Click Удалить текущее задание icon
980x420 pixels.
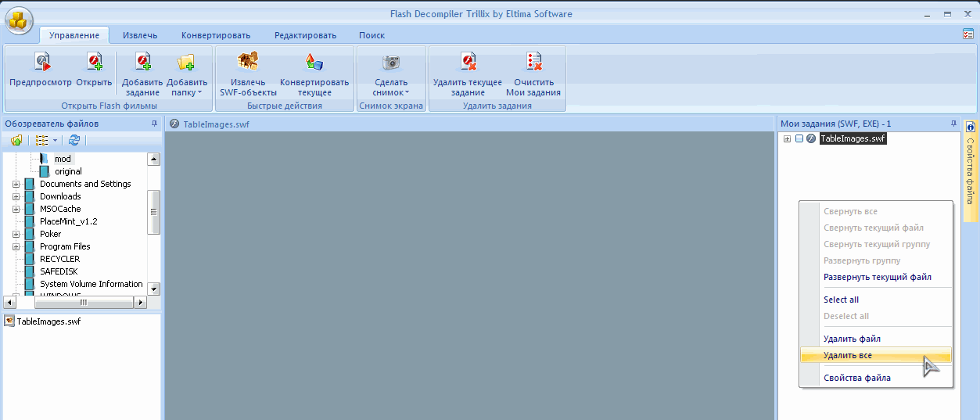[468, 63]
